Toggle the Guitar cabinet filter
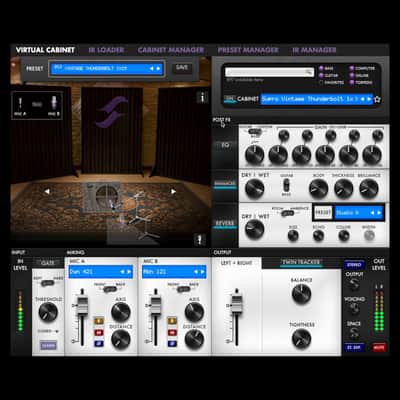 [x=321, y=75]
